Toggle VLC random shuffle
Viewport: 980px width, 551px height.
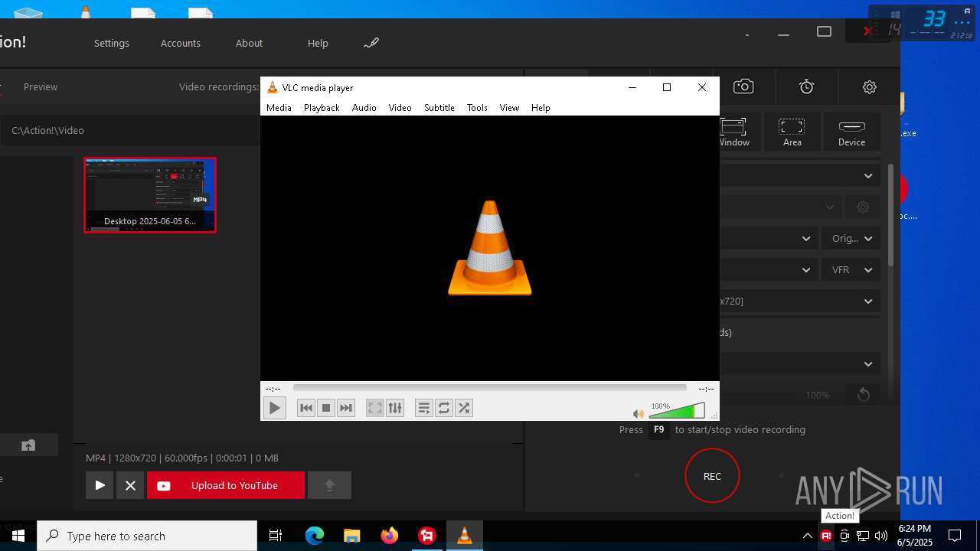(x=464, y=408)
